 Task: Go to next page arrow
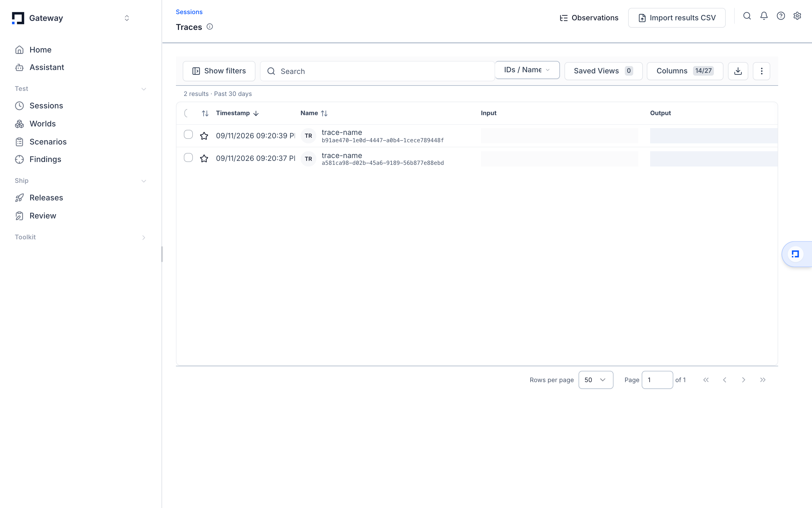[743, 380]
